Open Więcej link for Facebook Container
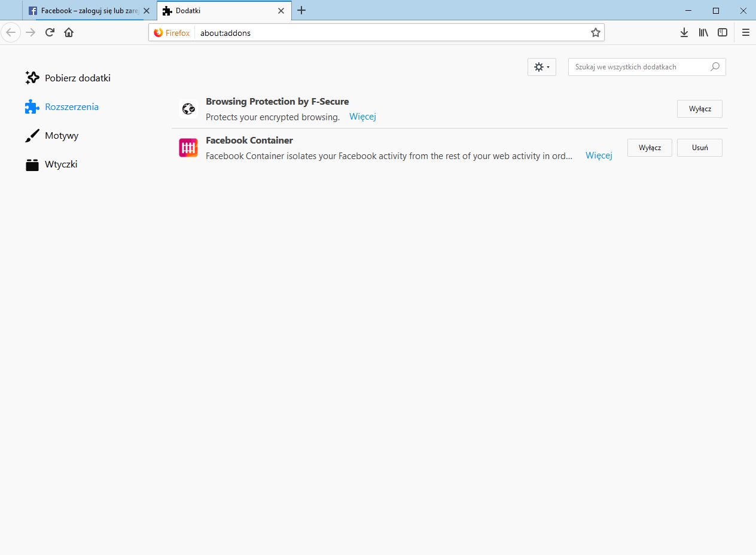This screenshot has width=756, height=555. point(599,155)
